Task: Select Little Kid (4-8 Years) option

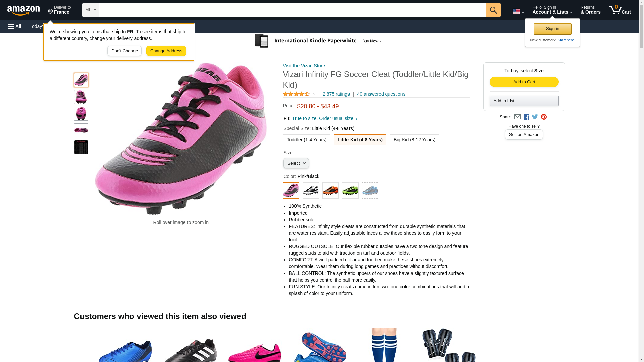Action: click(x=360, y=140)
